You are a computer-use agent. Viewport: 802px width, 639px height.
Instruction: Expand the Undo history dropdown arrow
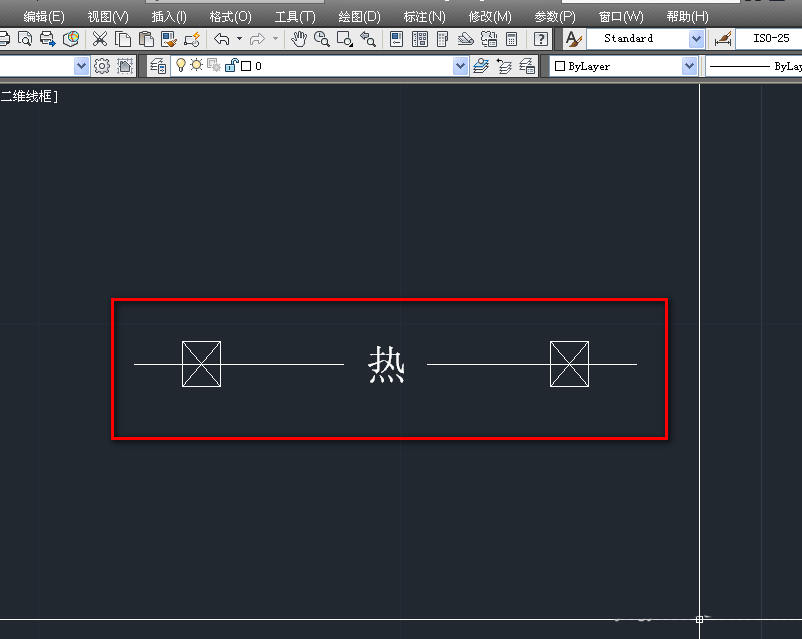click(239, 39)
